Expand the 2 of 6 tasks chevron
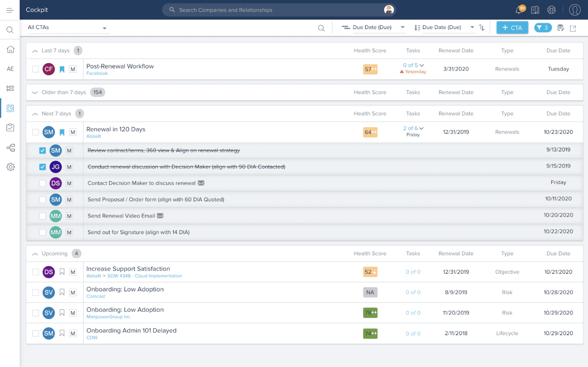The width and height of the screenshot is (588, 367). coord(421,129)
